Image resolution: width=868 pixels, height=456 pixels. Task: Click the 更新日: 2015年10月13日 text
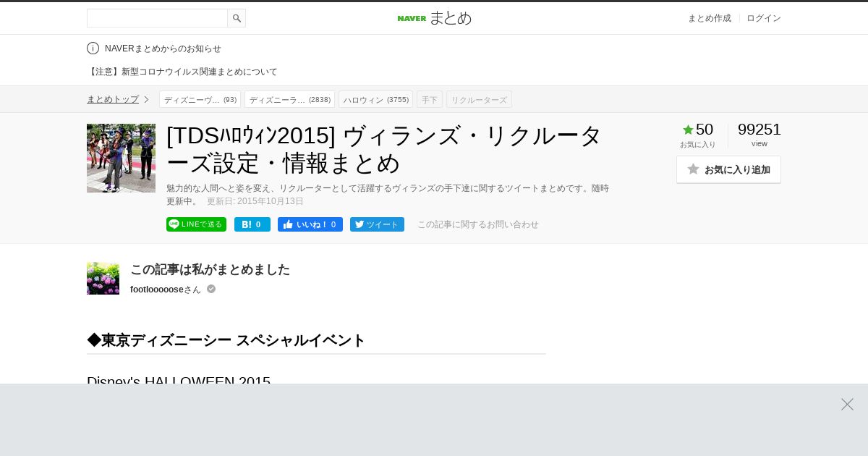tap(255, 201)
